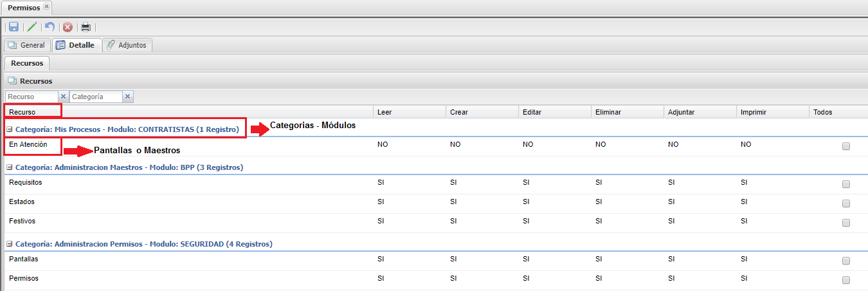
Task: Switch to the General tab
Action: [26, 46]
